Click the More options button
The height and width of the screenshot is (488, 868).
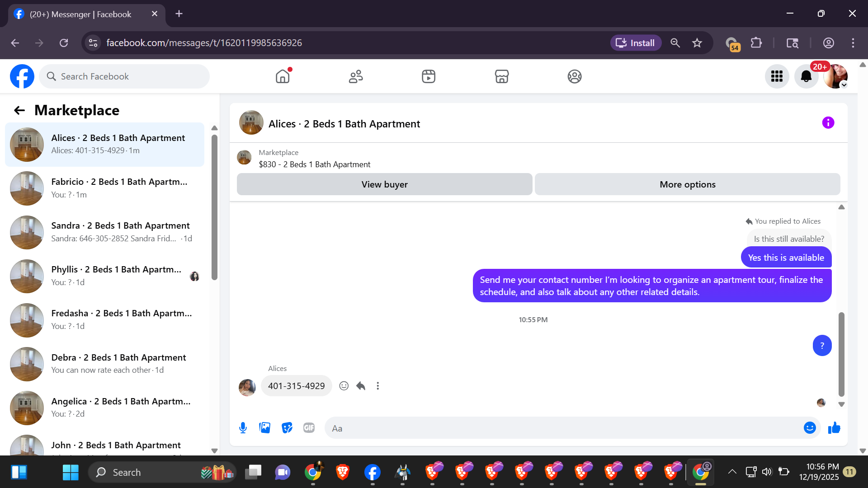click(x=687, y=184)
